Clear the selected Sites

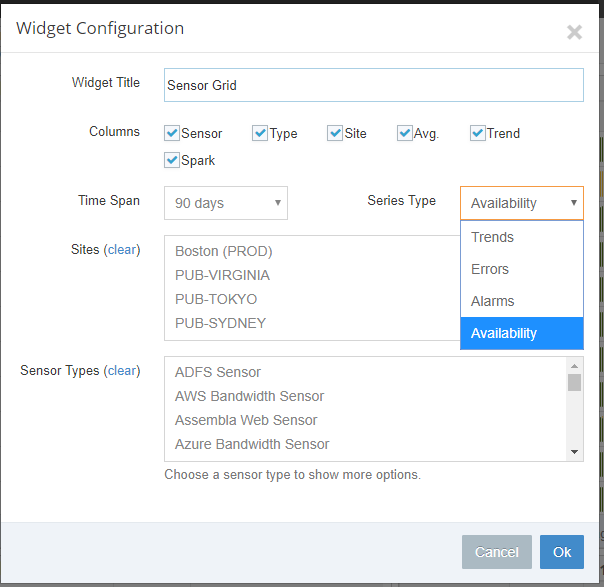(122, 250)
